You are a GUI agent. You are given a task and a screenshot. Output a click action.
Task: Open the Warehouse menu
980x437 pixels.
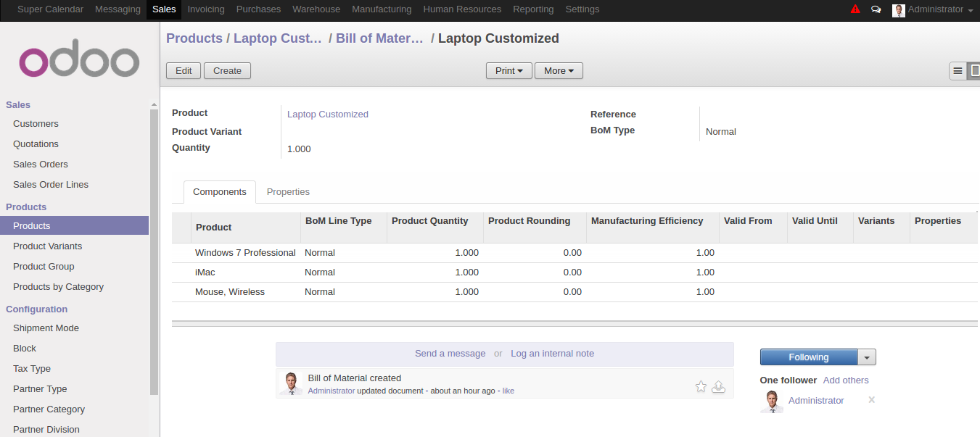coord(316,9)
